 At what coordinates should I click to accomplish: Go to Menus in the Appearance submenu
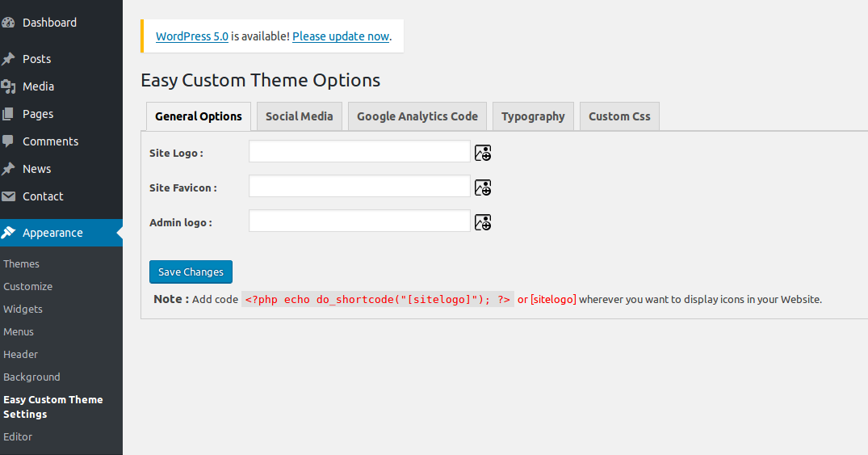19,331
